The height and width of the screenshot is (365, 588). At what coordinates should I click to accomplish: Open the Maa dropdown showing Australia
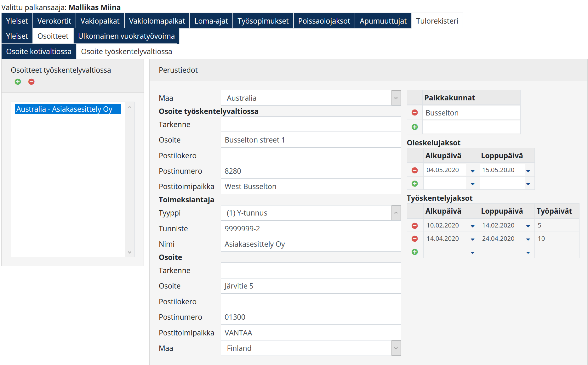point(396,98)
